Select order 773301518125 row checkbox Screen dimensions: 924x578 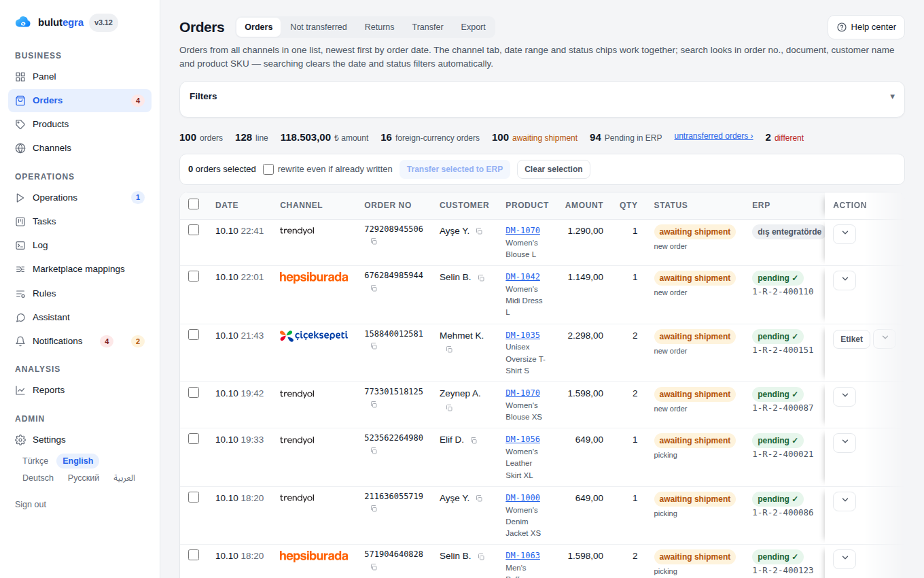[194, 392]
